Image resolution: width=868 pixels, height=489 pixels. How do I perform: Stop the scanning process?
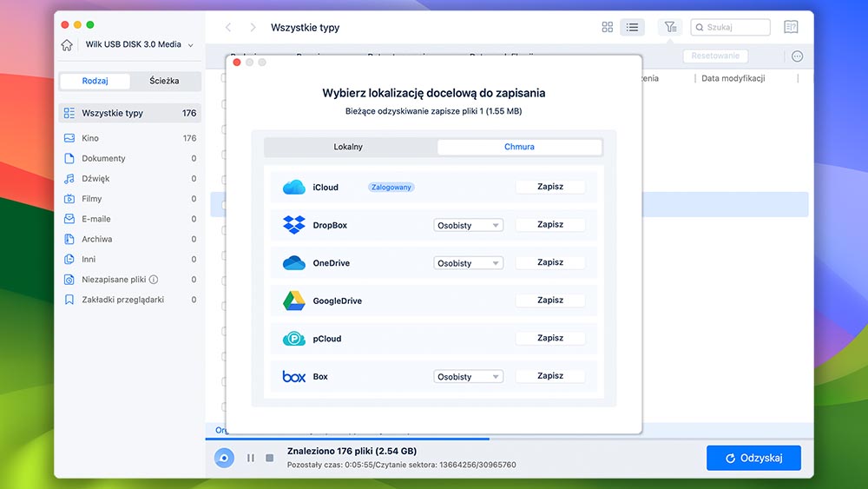(x=270, y=458)
